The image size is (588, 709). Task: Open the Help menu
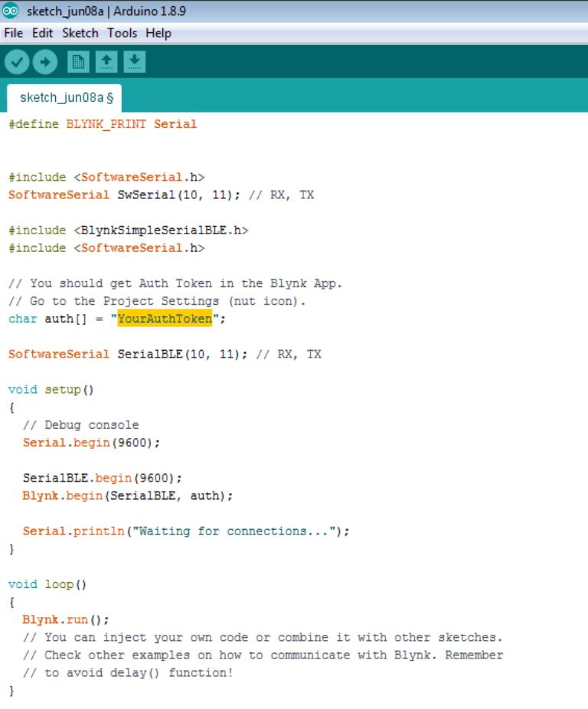click(158, 33)
